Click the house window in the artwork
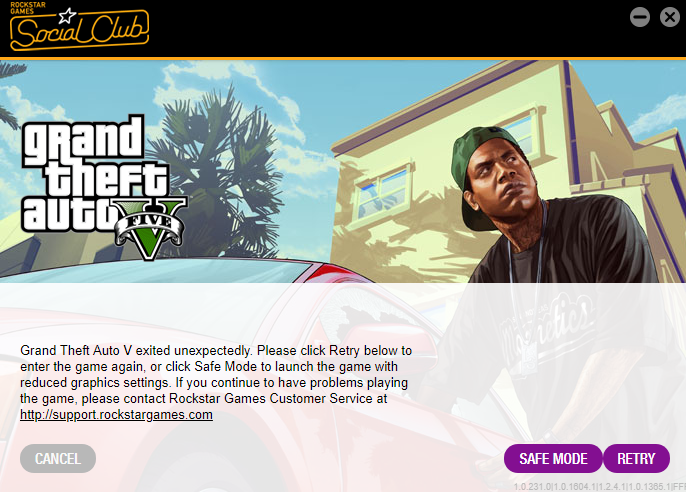 tap(383, 191)
